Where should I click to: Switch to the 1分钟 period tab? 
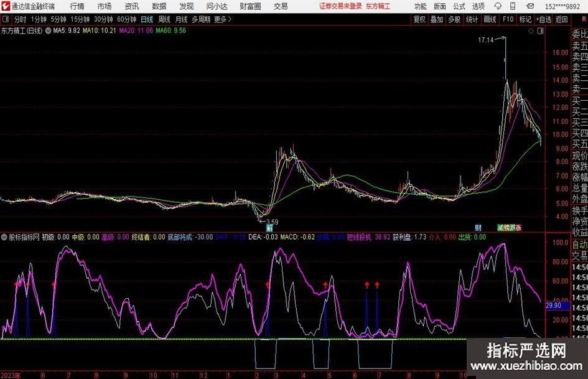tap(39, 19)
